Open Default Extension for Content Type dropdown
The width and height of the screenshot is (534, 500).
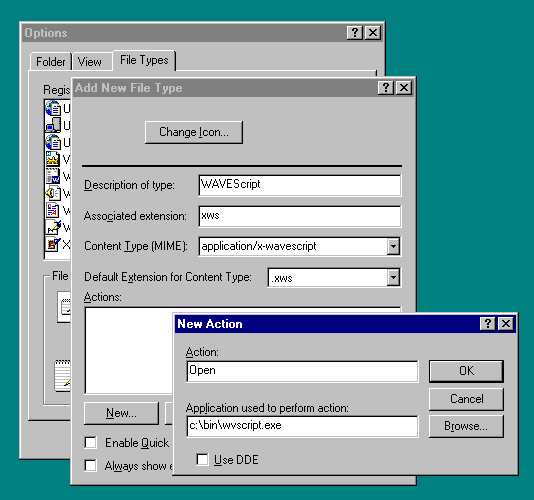393,277
